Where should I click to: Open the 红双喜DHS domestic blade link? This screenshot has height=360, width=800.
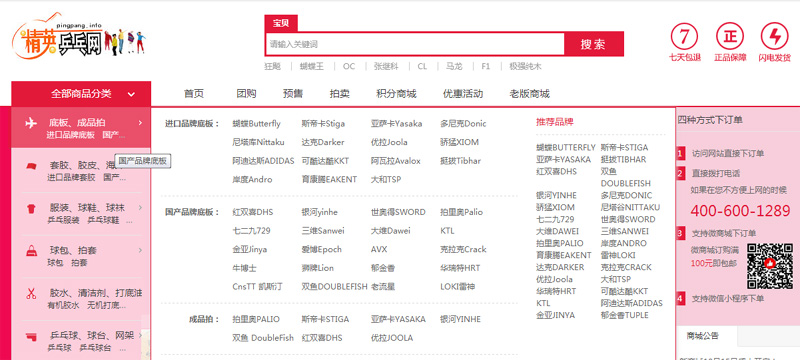(x=253, y=212)
